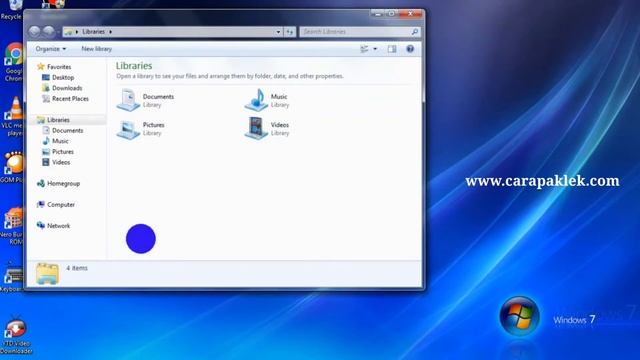Image resolution: width=640 pixels, height=360 pixels.
Task: Open the address bar history dropdown
Action: coord(278,32)
